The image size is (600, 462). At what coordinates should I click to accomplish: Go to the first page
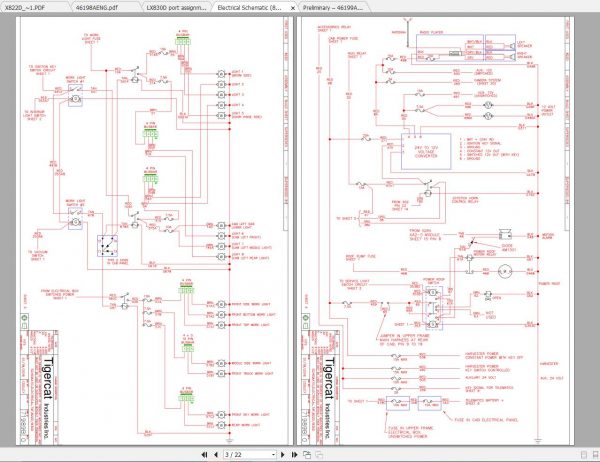tap(204, 455)
